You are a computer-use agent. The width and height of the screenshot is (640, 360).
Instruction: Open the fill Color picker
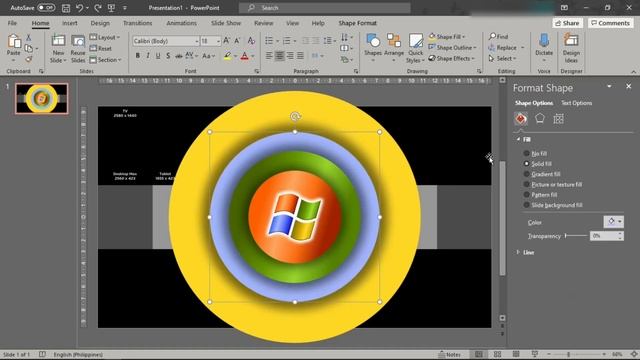click(614, 222)
